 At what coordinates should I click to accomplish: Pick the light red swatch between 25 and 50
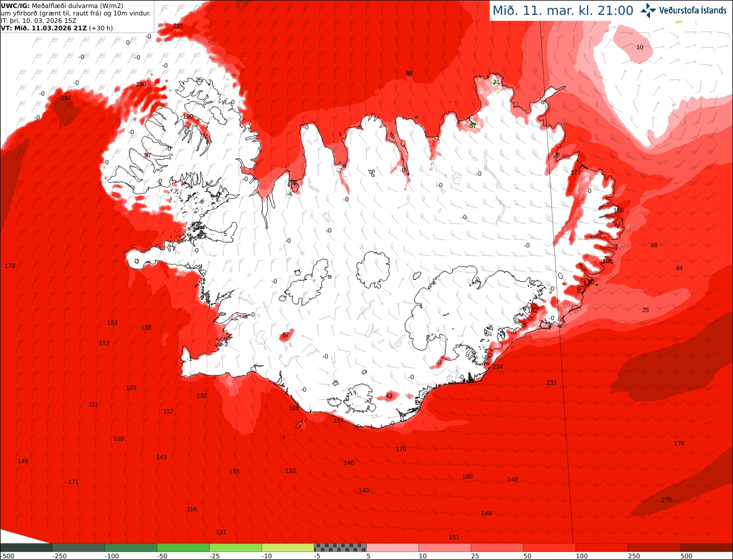[498, 547]
